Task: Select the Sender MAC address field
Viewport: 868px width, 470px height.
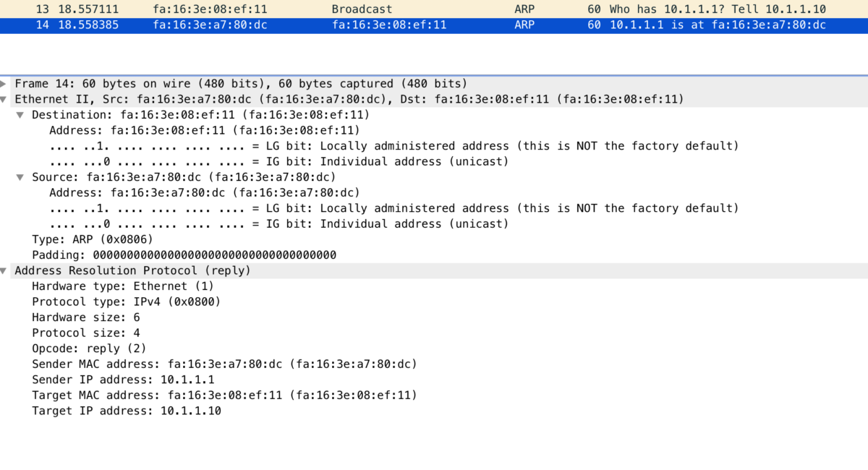Action: [x=224, y=364]
